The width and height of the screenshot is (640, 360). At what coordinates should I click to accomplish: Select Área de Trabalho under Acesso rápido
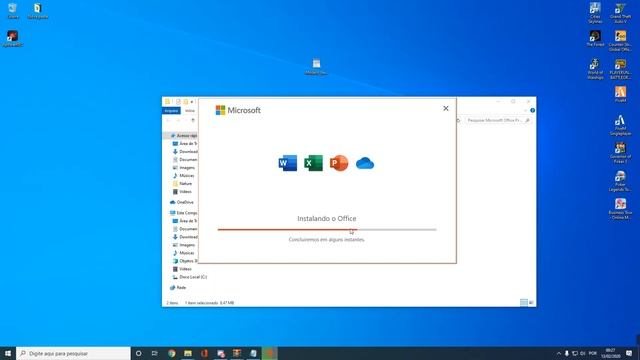click(185, 144)
